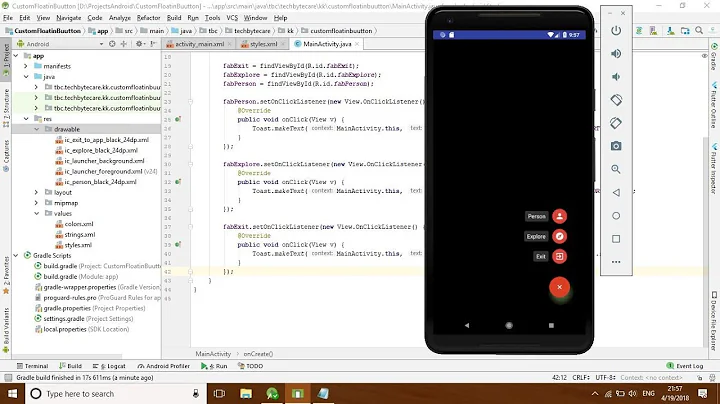
Task: Click ENG language indicator in tray
Action: 648,393
